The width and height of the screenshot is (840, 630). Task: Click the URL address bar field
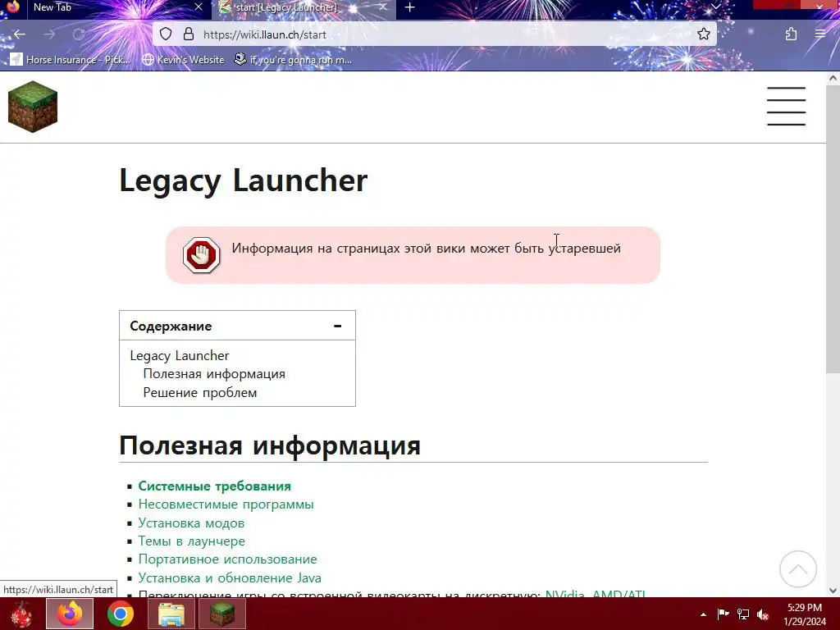tap(434, 34)
